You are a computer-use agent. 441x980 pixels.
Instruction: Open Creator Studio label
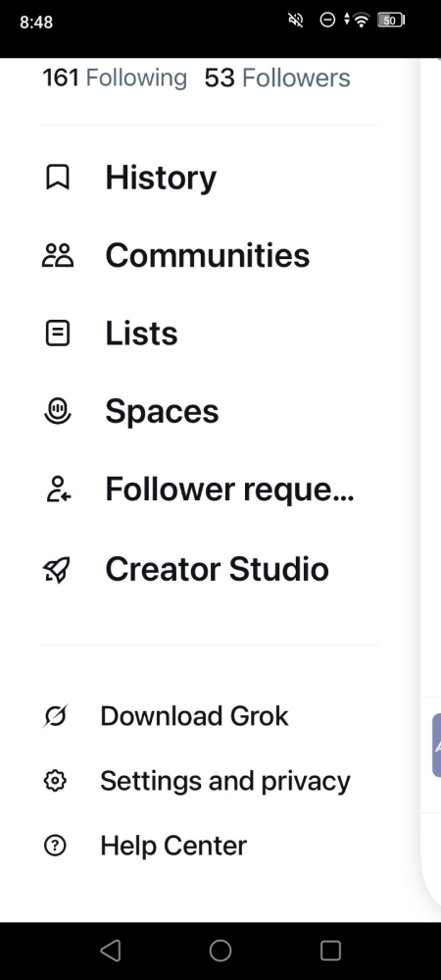[217, 569]
